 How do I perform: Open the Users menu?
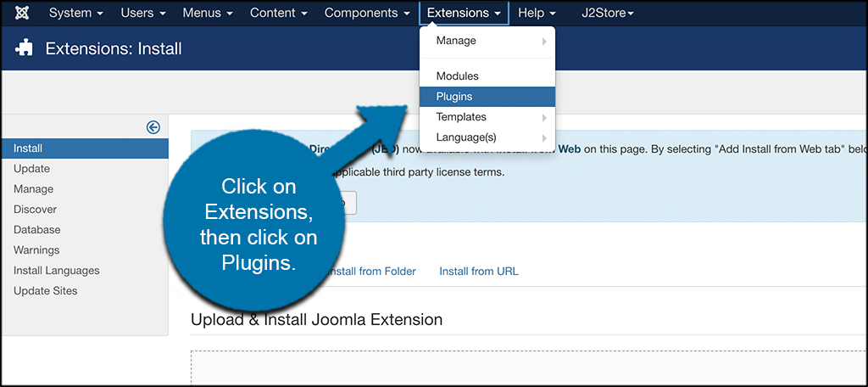point(142,13)
